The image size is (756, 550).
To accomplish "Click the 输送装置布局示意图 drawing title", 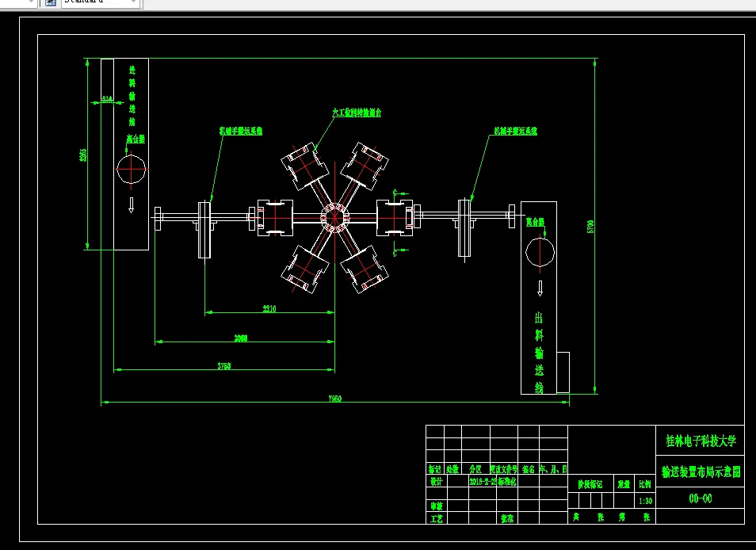I will tap(701, 472).
